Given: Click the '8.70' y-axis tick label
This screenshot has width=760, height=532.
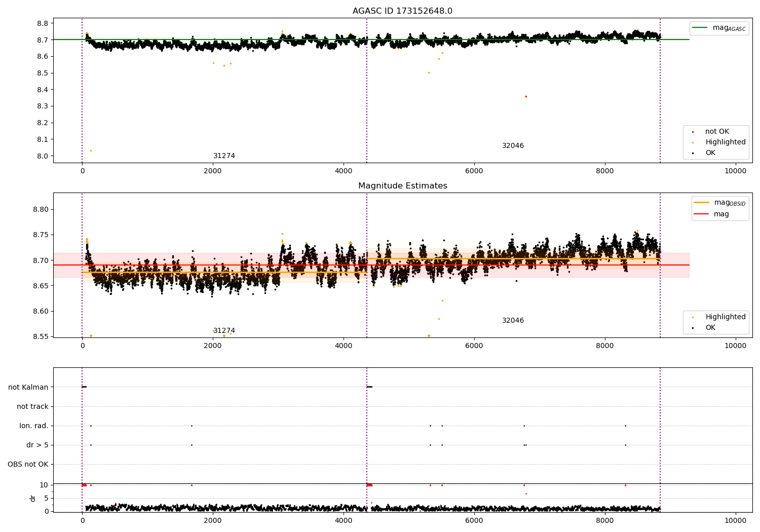Looking at the screenshot, I should coord(41,260).
